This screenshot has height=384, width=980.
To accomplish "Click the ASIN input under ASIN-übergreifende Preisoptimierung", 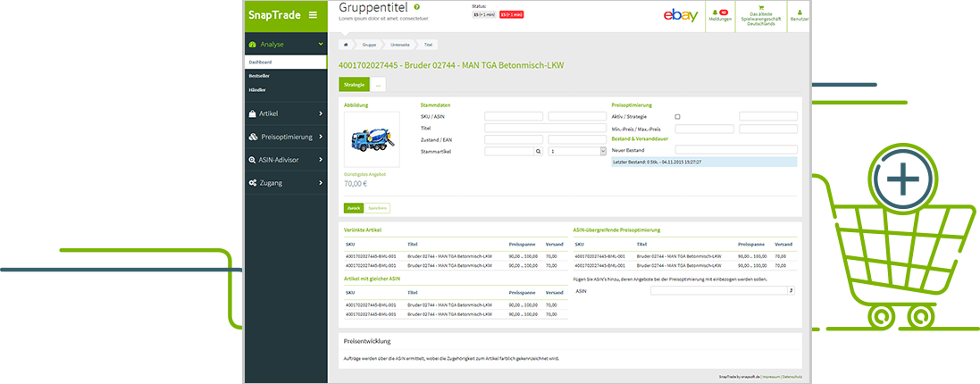I will point(719,290).
